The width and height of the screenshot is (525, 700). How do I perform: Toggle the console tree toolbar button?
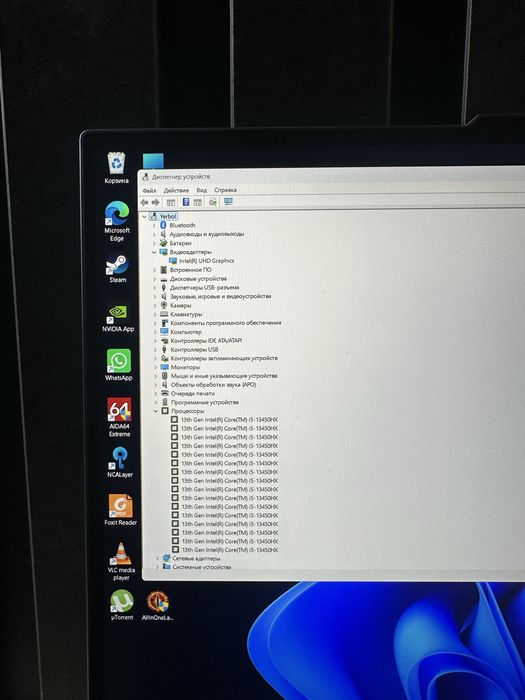pos(171,203)
